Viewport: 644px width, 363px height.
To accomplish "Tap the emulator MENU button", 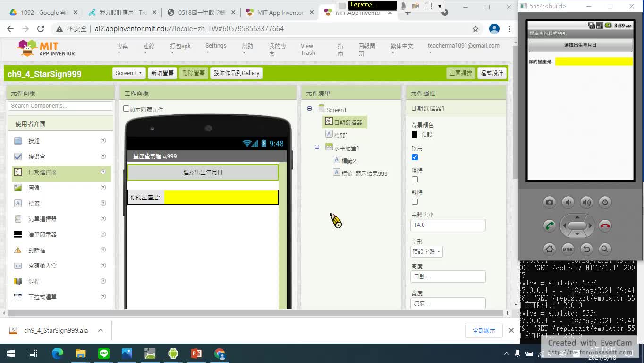I will click(x=568, y=249).
